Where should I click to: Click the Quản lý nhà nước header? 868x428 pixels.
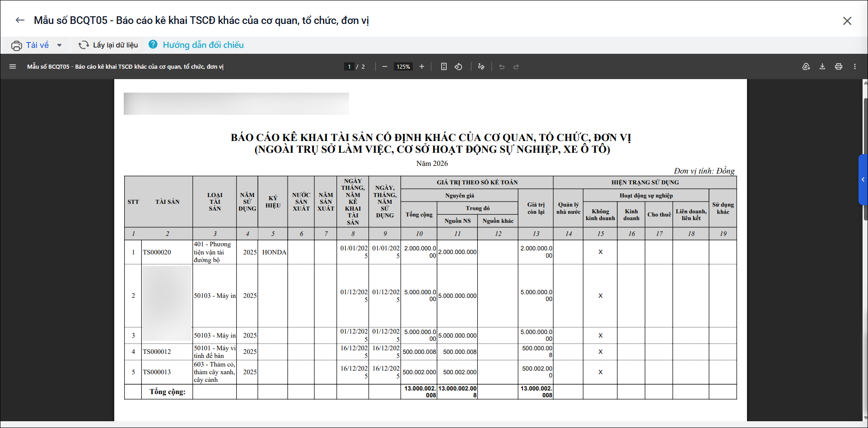(x=568, y=208)
